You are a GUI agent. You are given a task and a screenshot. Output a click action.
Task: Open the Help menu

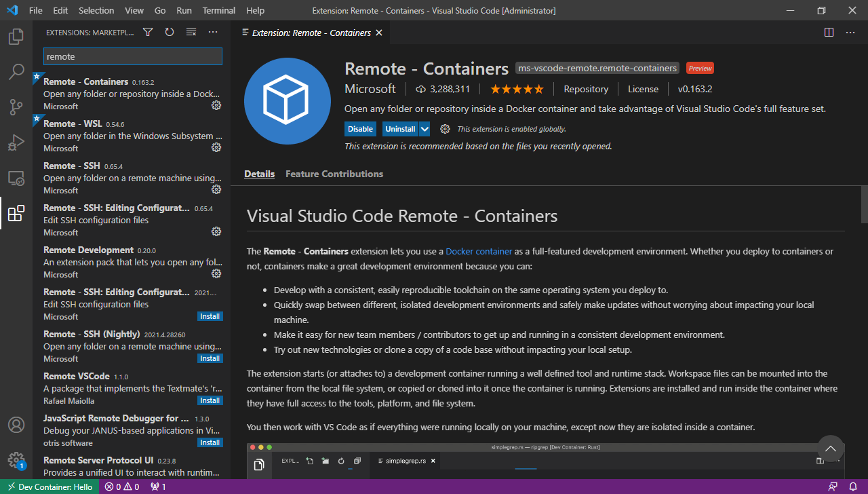[256, 11]
